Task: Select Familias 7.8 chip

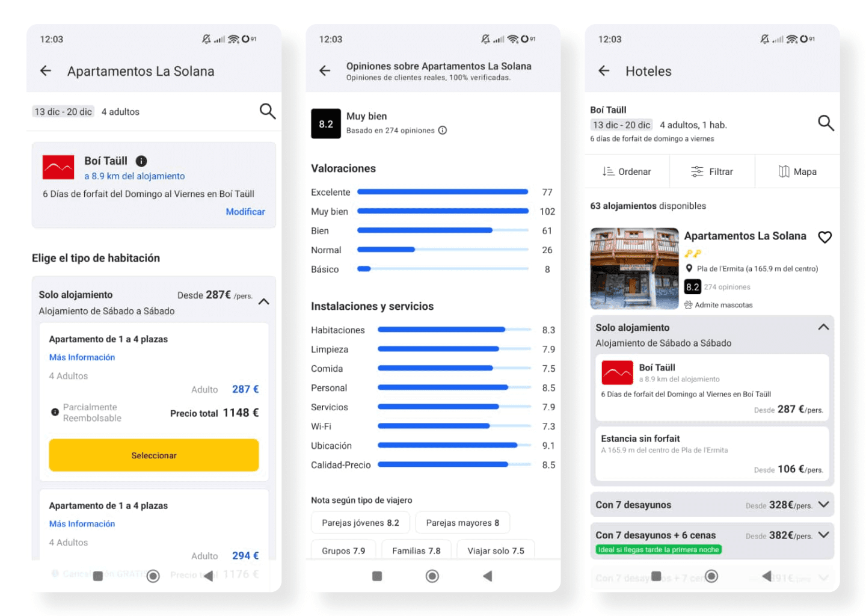Action: tap(416, 550)
